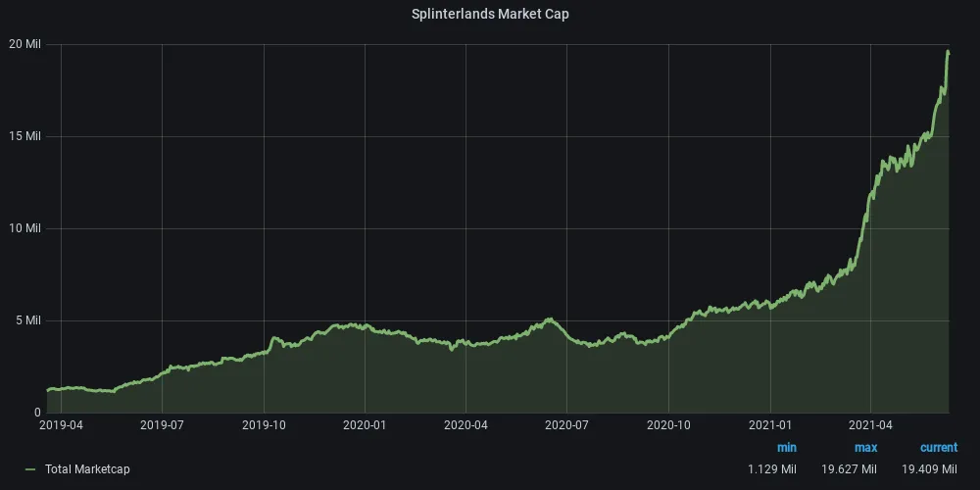
Task: Click the 2021-04 x-axis label
Action: tap(870, 425)
